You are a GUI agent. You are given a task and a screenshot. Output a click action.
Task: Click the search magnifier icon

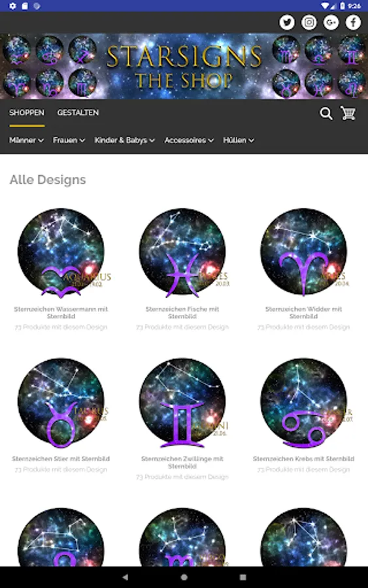coord(326,113)
